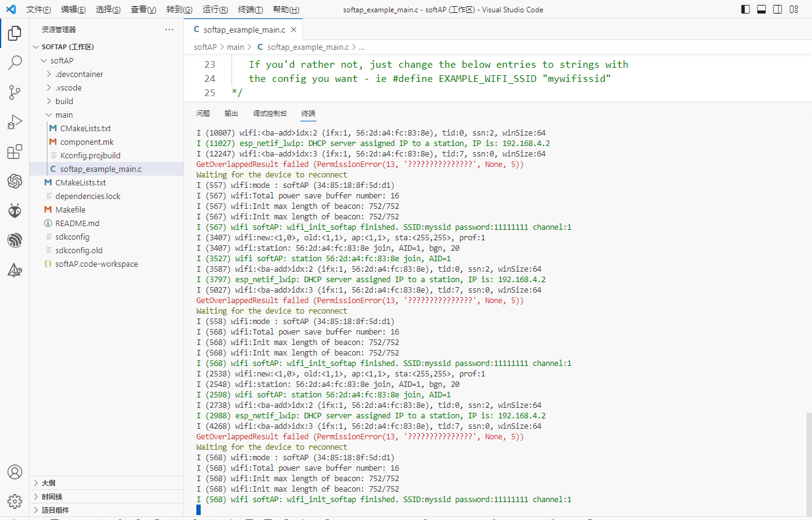Expand the 大纲 outline section
The height and width of the screenshot is (520, 812).
[107, 483]
